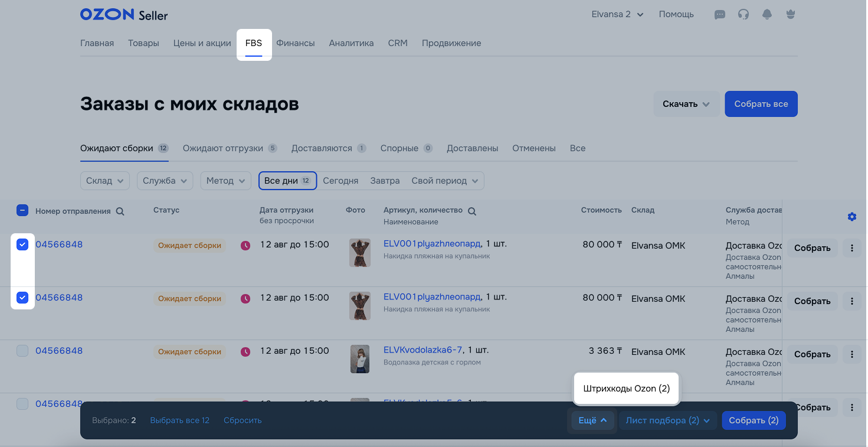Switch to Ожидают сборки tab
Viewport: 868px width, 447px height.
coord(125,148)
